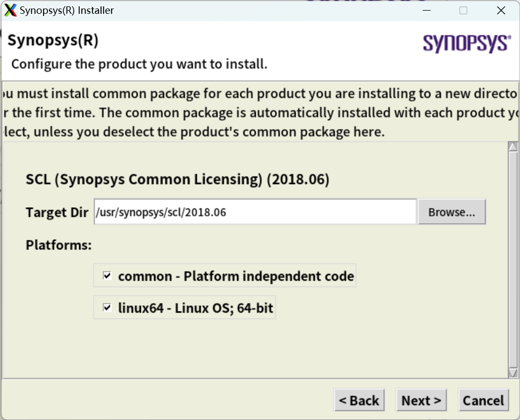This screenshot has width=520, height=420.
Task: Click the Synopsys logo
Action: pyautogui.click(x=467, y=44)
